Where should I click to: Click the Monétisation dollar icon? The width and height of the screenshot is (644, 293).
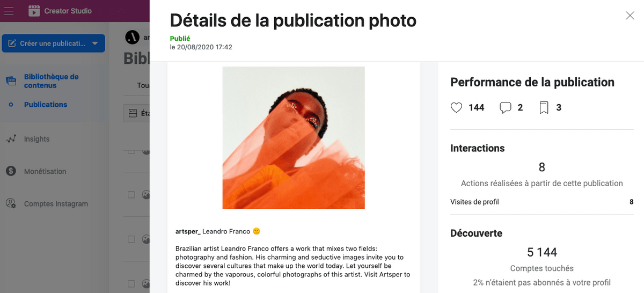pyautogui.click(x=11, y=171)
